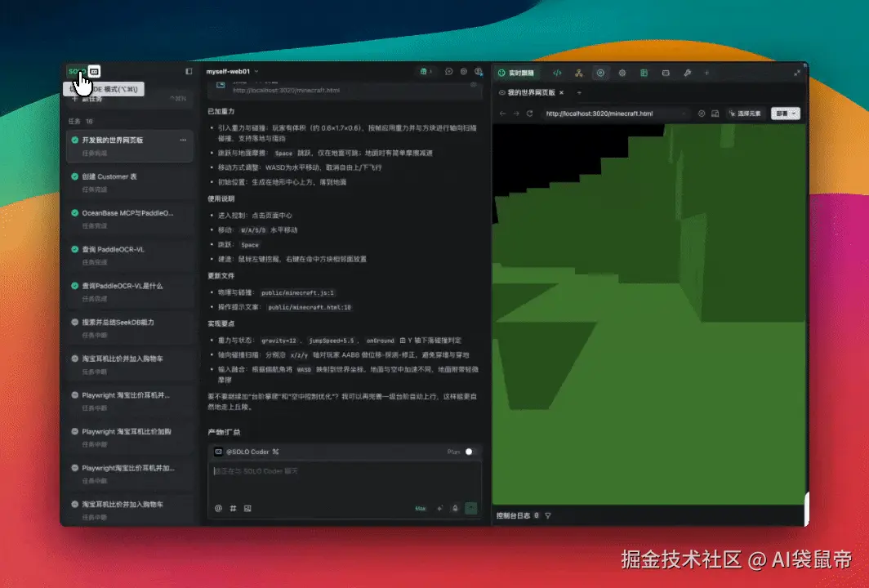
Task: Select the @SOLO Coder agent chip
Action: coord(247,452)
